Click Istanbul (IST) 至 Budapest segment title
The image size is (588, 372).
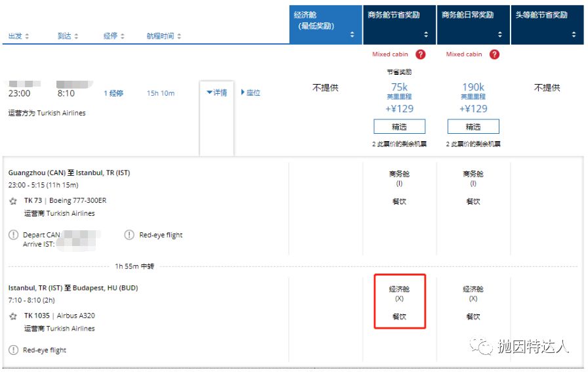pos(73,288)
